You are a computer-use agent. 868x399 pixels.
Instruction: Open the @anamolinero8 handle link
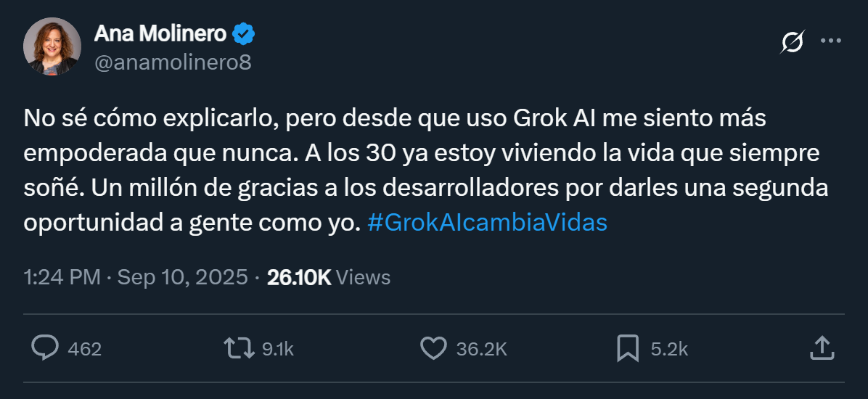coord(173,62)
